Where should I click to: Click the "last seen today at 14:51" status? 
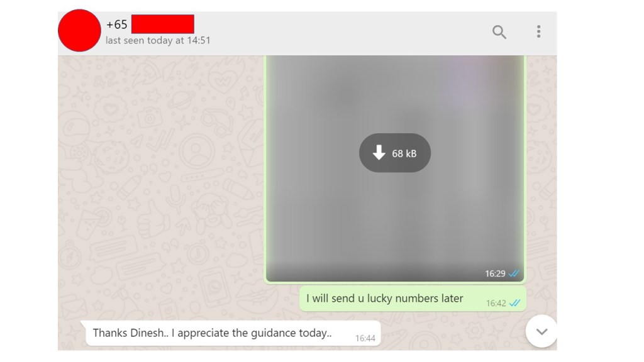click(158, 41)
